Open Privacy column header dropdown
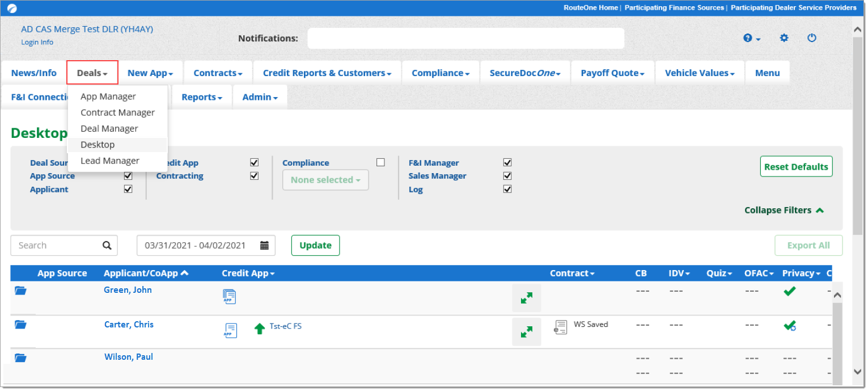 click(x=802, y=273)
